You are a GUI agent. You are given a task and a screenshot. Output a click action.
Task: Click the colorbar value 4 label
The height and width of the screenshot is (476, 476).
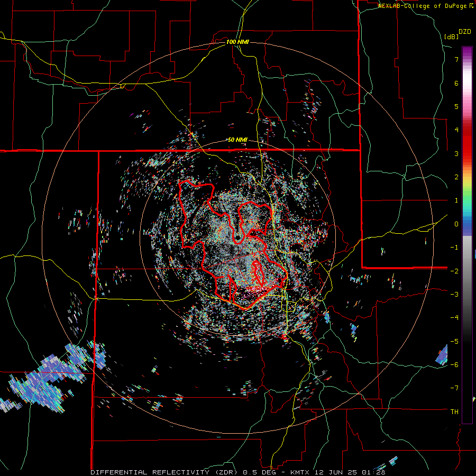pos(456,130)
